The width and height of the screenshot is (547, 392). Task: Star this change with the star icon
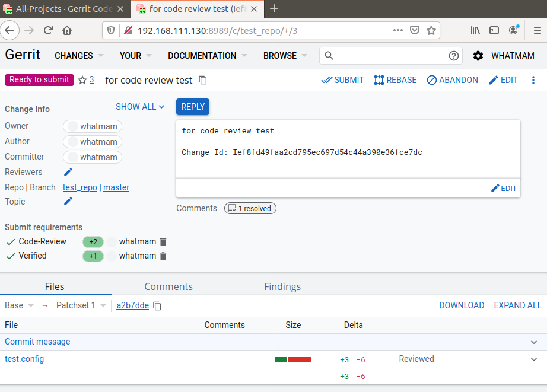click(82, 80)
